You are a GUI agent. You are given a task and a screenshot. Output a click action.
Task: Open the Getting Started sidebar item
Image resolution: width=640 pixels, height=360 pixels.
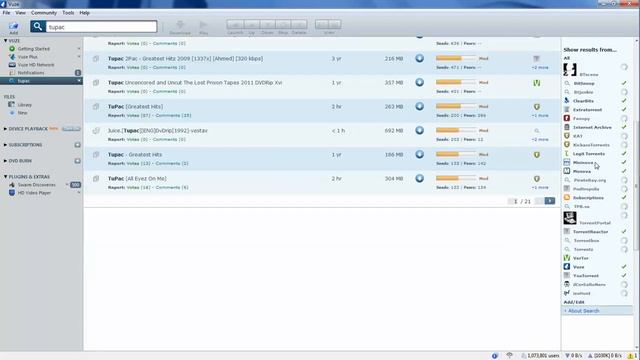click(x=33, y=49)
